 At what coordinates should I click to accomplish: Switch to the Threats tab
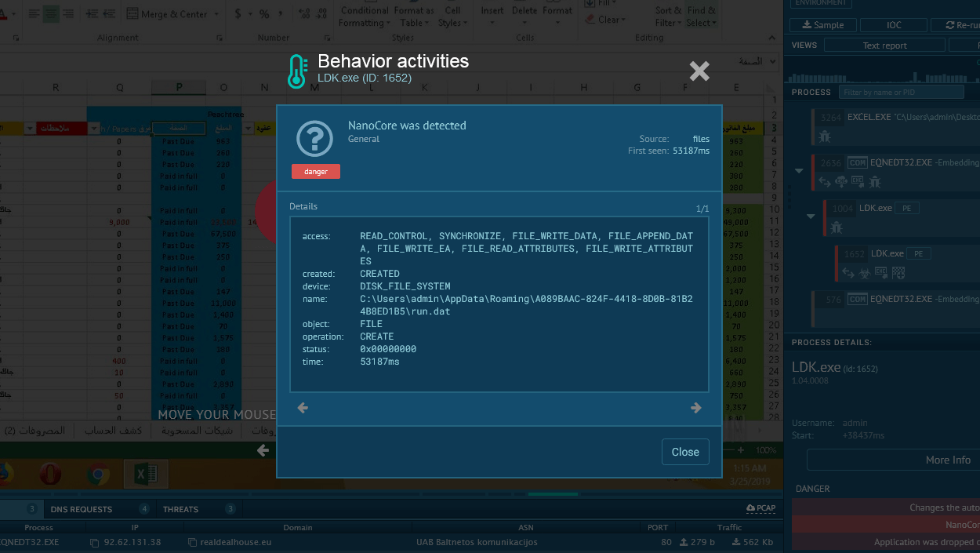point(180,509)
